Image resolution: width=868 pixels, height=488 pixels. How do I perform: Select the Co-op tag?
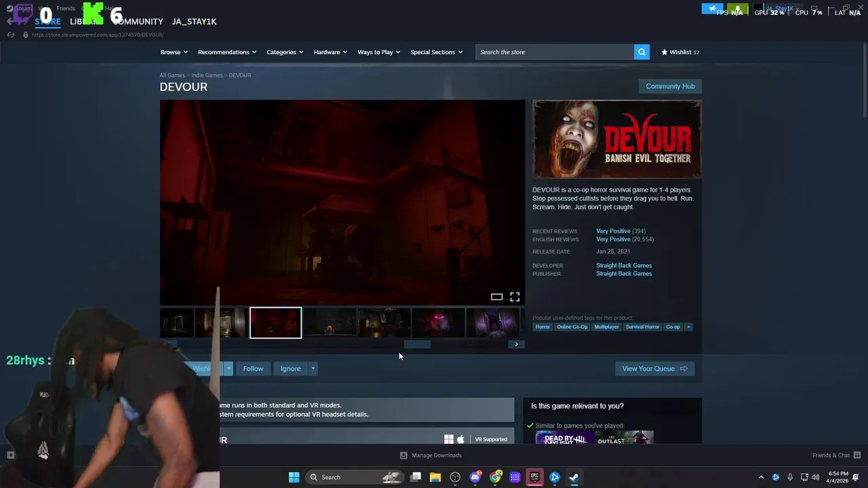point(673,327)
